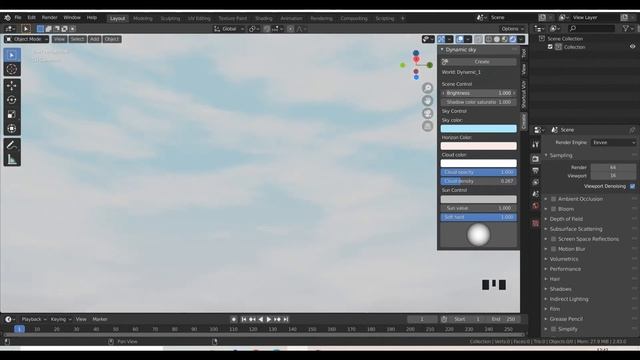Enable Ambient Occlusion checkbox
This screenshot has height=360, width=640.
coord(553,199)
